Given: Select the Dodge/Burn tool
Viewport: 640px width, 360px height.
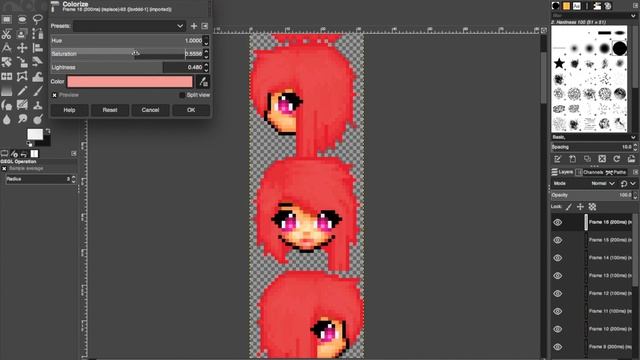Looking at the screenshot, I should click(38, 120).
